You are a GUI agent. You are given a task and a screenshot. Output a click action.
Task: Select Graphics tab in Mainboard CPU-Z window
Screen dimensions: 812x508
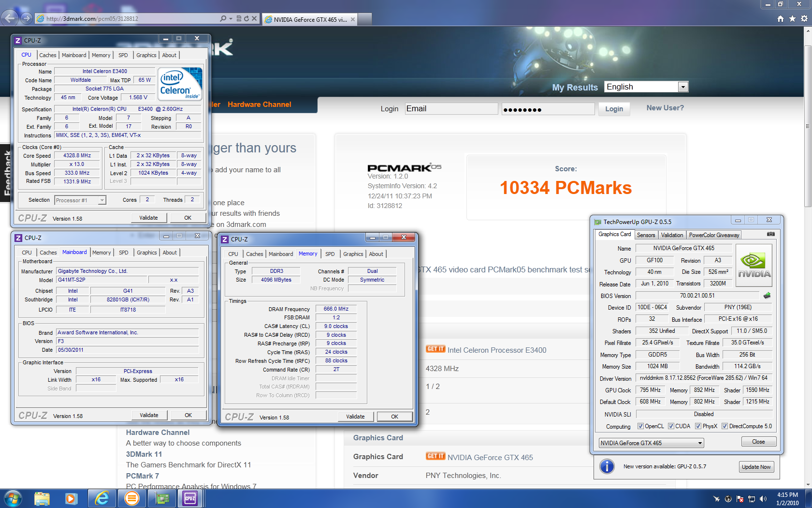146,253
